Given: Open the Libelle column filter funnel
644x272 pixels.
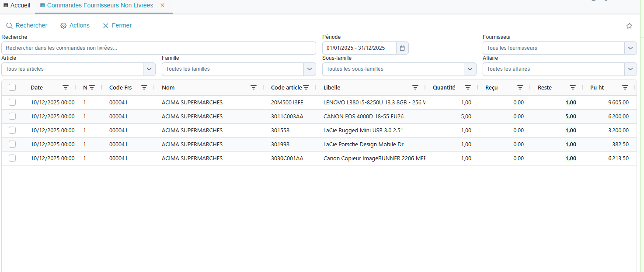Looking at the screenshot, I should pos(415,87).
